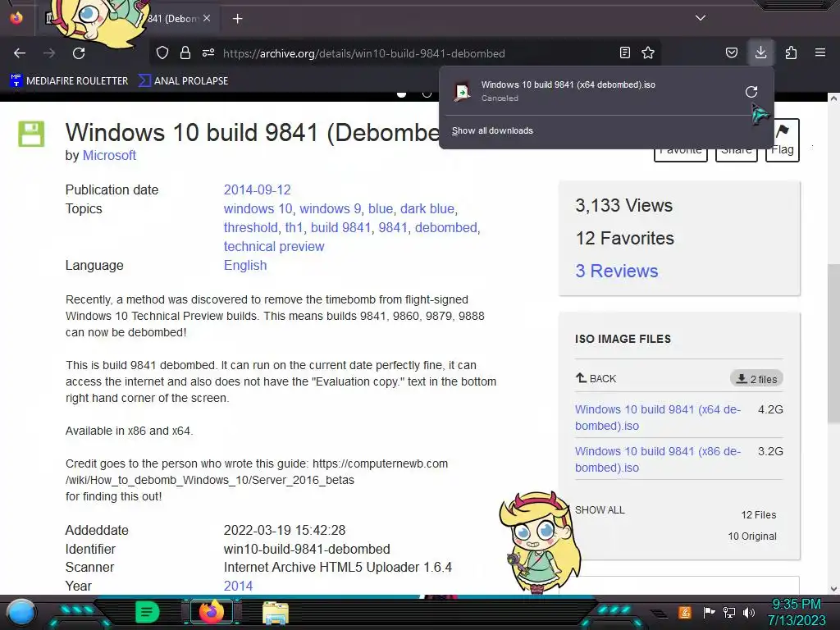Open the 2014-09-12 publication date link
This screenshot has width=840, height=630.
click(257, 189)
